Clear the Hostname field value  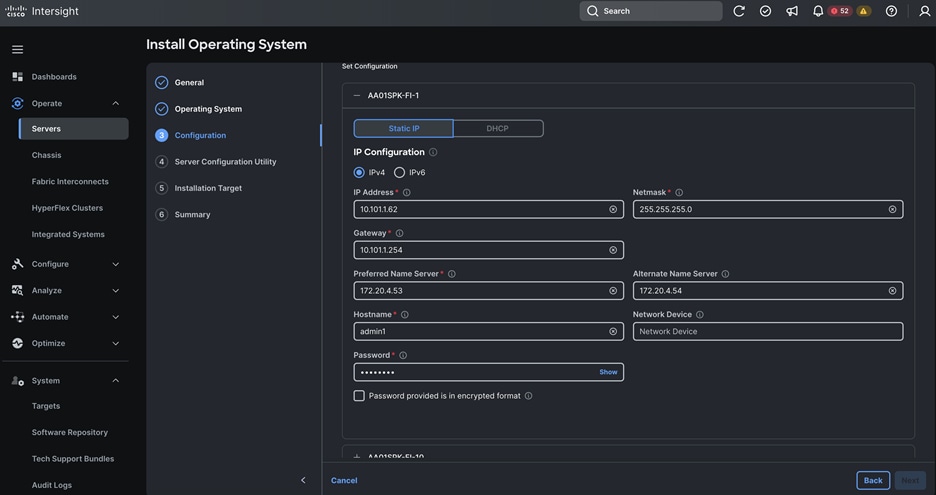point(613,331)
